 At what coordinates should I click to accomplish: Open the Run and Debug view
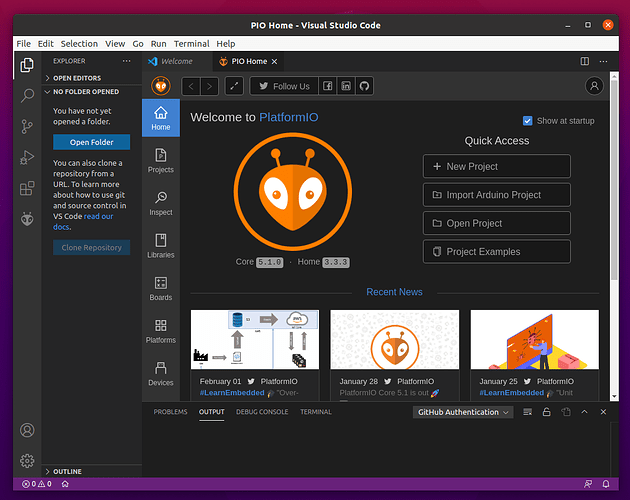point(27,157)
